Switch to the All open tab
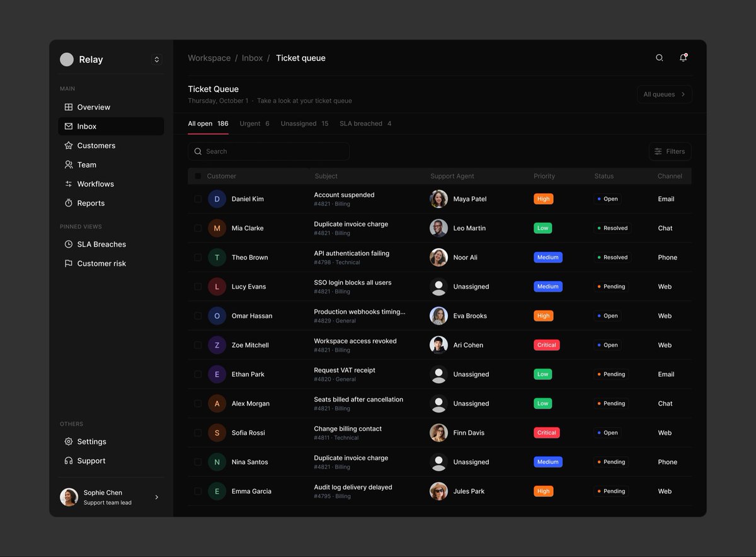756x557 pixels. [x=208, y=124]
